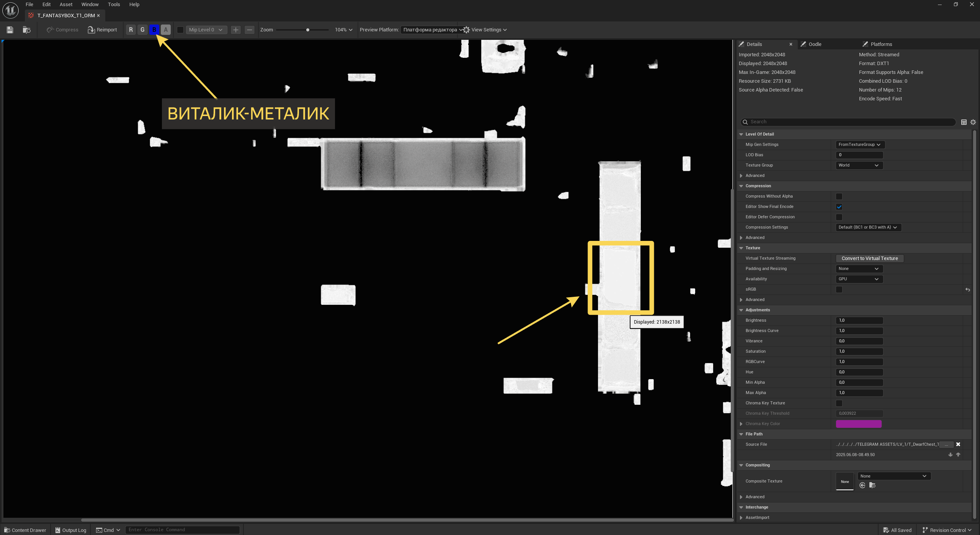Screen dimensions: 980x535
Task: Toggle the Alpha channel view button
Action: [x=166, y=30]
